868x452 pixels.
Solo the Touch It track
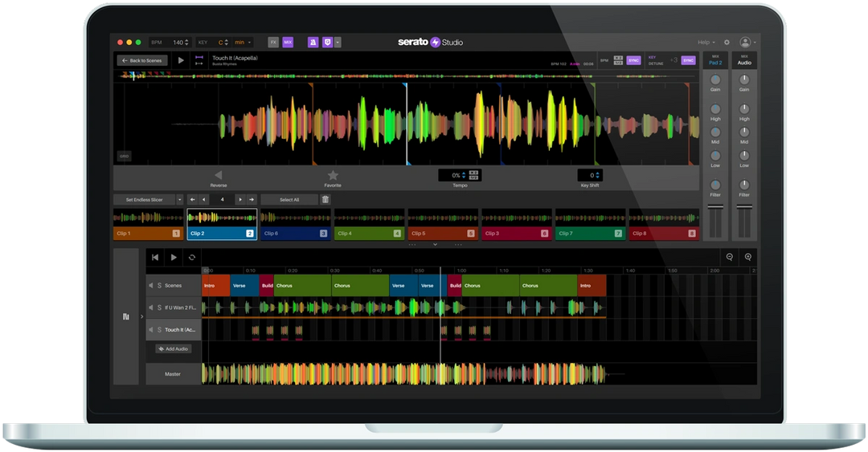159,330
